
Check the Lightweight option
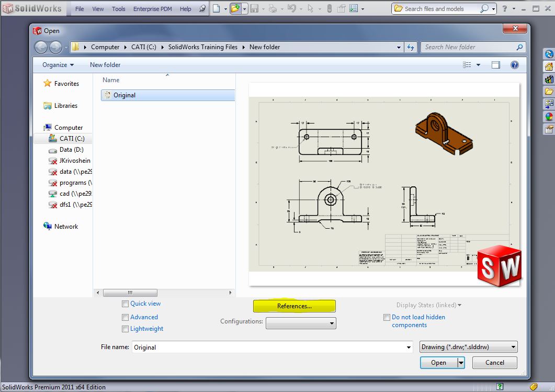pyautogui.click(x=125, y=329)
